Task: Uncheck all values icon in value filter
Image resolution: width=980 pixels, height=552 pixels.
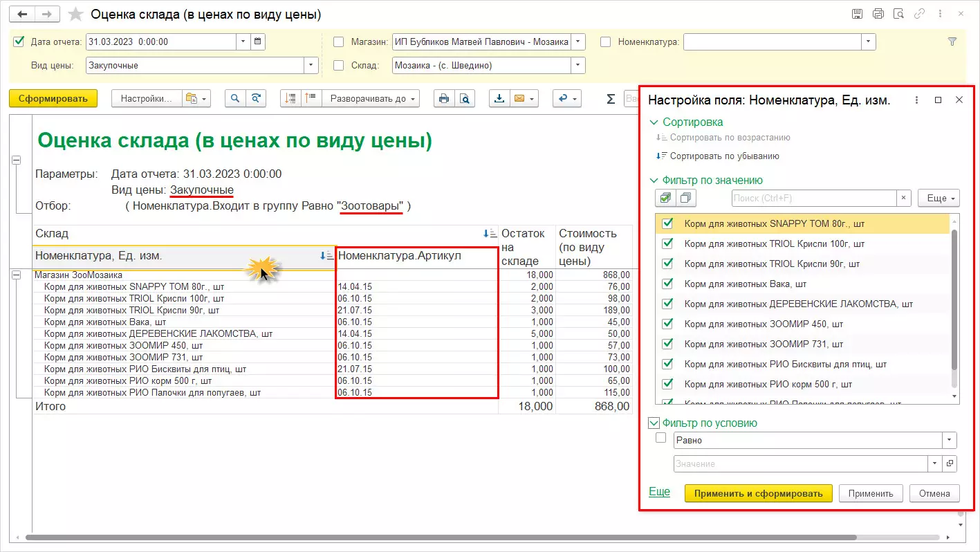Action: (686, 199)
